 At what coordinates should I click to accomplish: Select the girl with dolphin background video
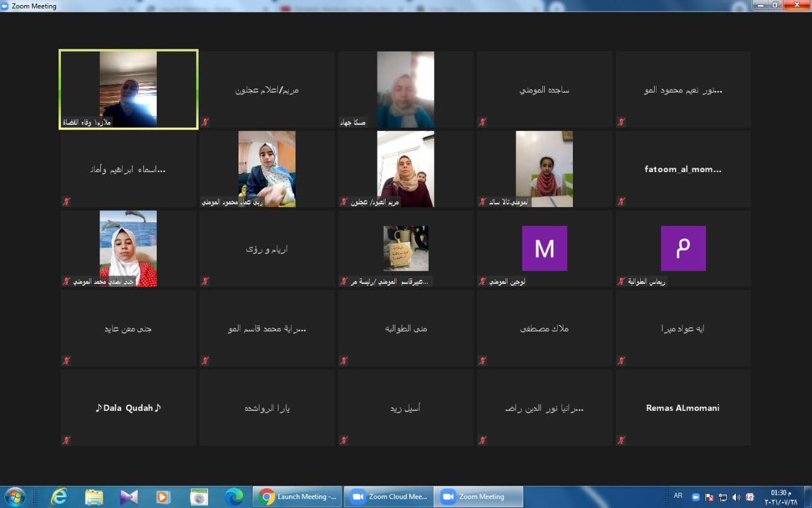coord(128,248)
